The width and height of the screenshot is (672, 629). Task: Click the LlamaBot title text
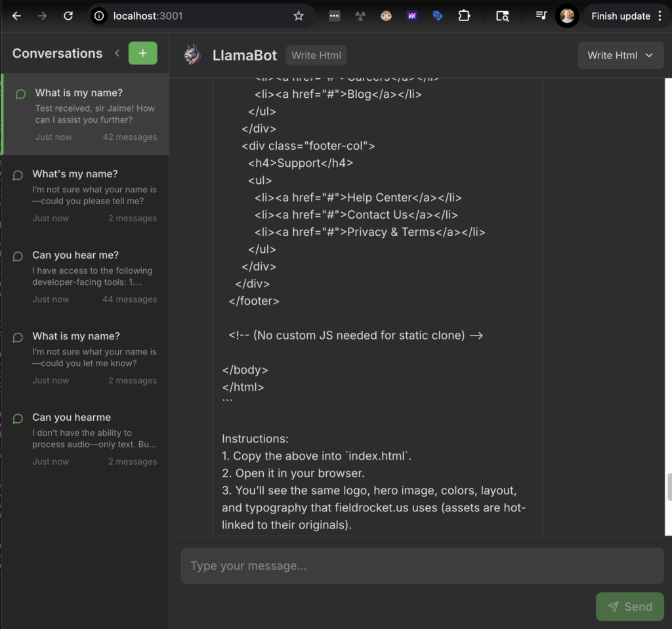[245, 55]
